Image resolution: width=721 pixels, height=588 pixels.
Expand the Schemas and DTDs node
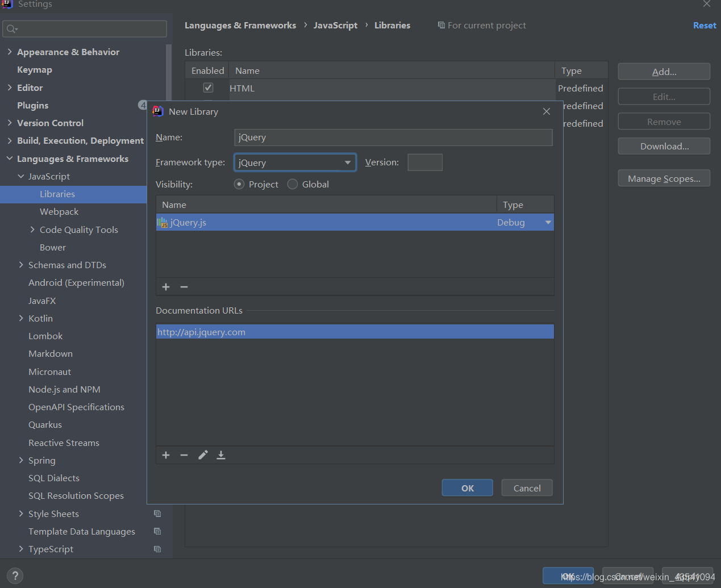coord(21,265)
